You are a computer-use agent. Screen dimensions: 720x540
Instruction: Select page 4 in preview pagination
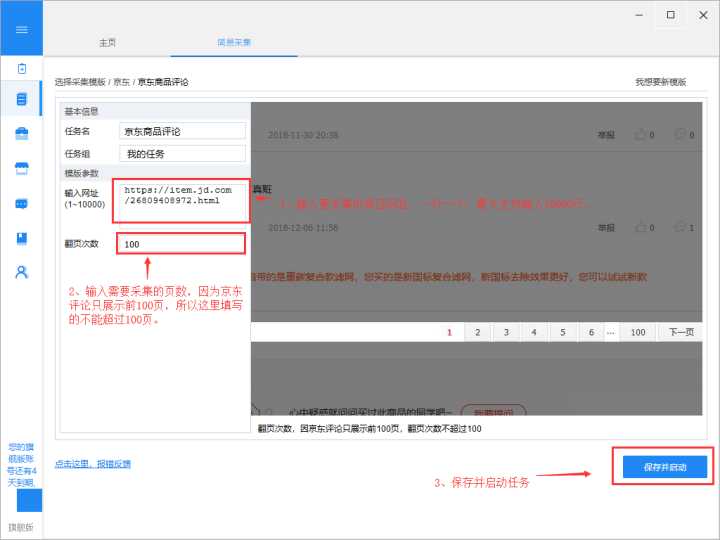click(534, 332)
